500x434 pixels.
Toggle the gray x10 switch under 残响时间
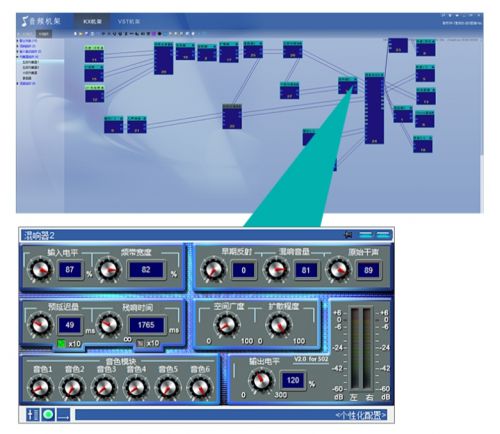pos(141,343)
